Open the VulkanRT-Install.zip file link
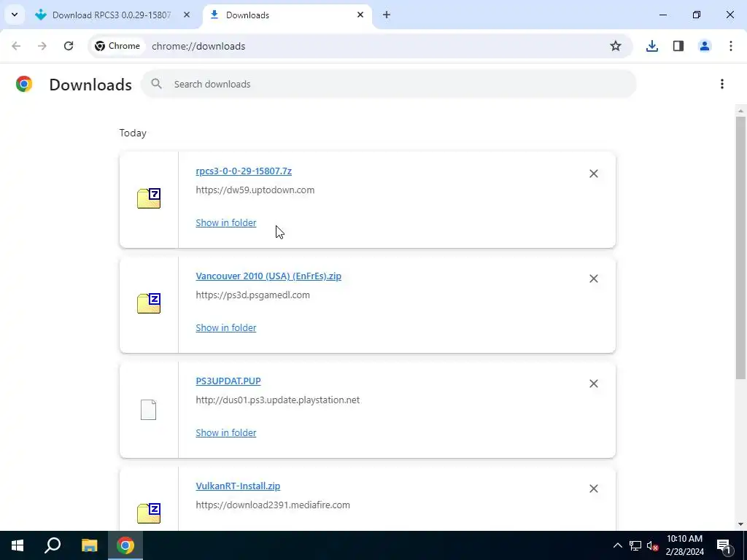 [238, 486]
